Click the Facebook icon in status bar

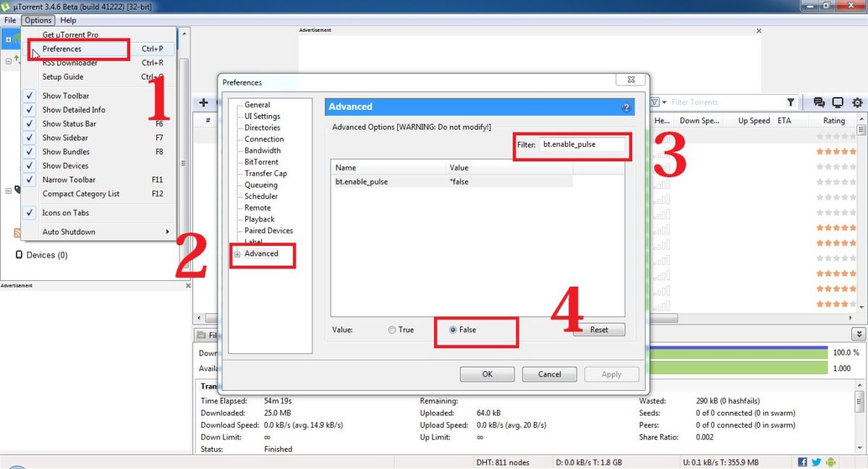pyautogui.click(x=802, y=462)
